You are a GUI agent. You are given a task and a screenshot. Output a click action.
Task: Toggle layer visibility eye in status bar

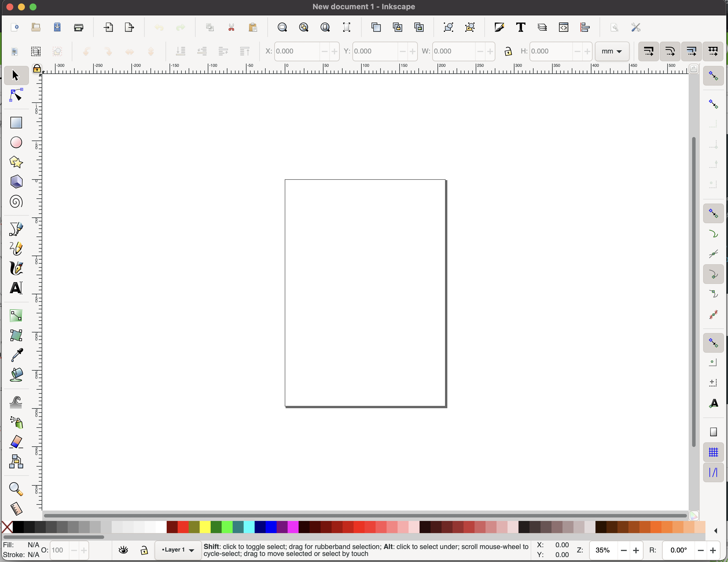(x=123, y=550)
